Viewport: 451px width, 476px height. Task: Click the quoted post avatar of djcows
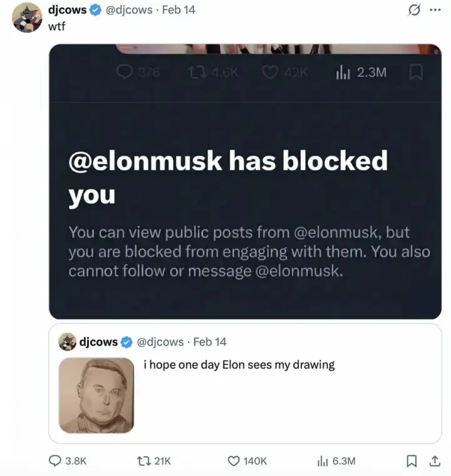click(x=67, y=342)
